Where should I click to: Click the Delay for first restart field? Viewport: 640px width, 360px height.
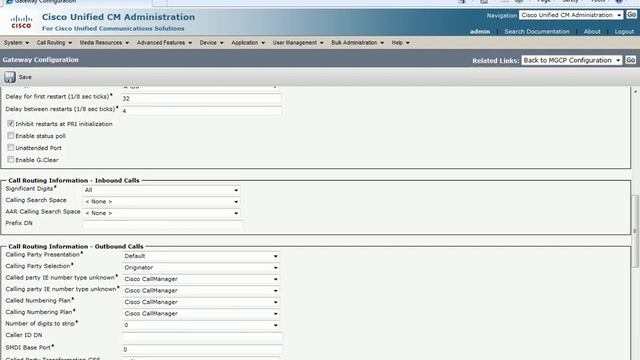(x=201, y=98)
